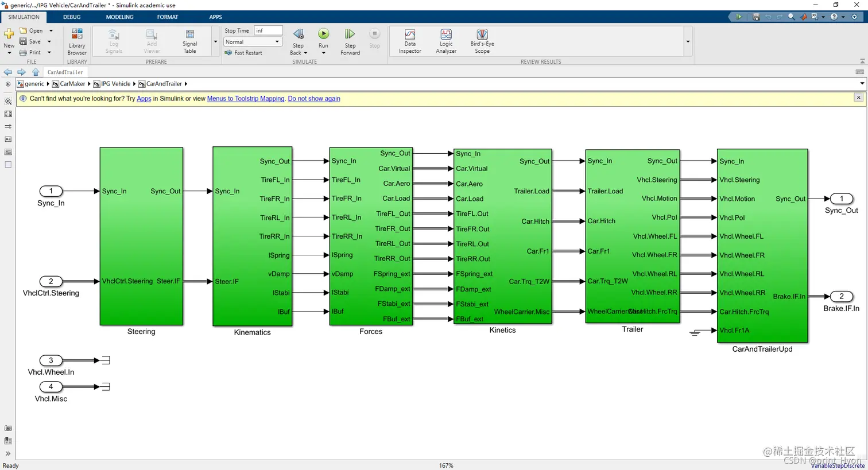Navigate back with the left arrow
Screen dimensions: 868x470
click(x=7, y=72)
